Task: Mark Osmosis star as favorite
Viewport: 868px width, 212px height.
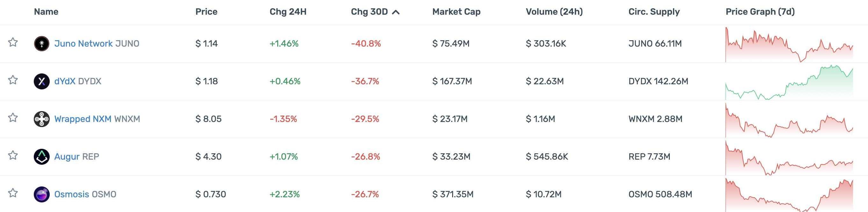Action: pos(13,193)
